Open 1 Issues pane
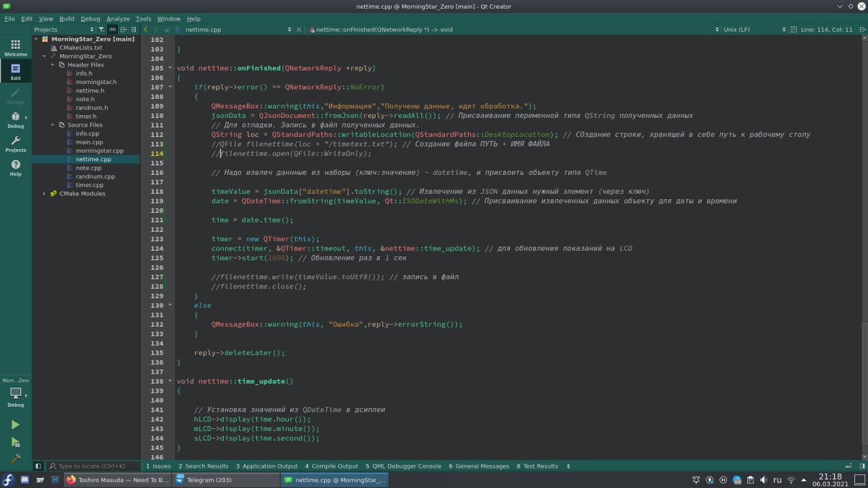Viewport: 868px width, 488px height. (158, 466)
